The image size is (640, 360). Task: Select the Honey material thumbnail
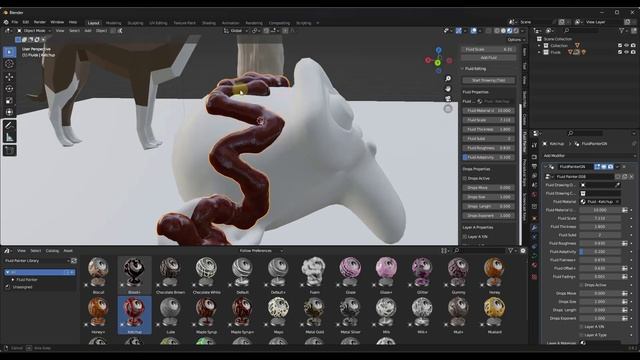click(494, 273)
